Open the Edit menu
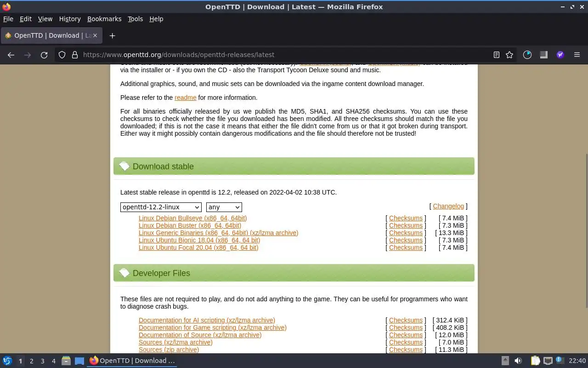Viewport: 588px width, 368px height. click(26, 19)
